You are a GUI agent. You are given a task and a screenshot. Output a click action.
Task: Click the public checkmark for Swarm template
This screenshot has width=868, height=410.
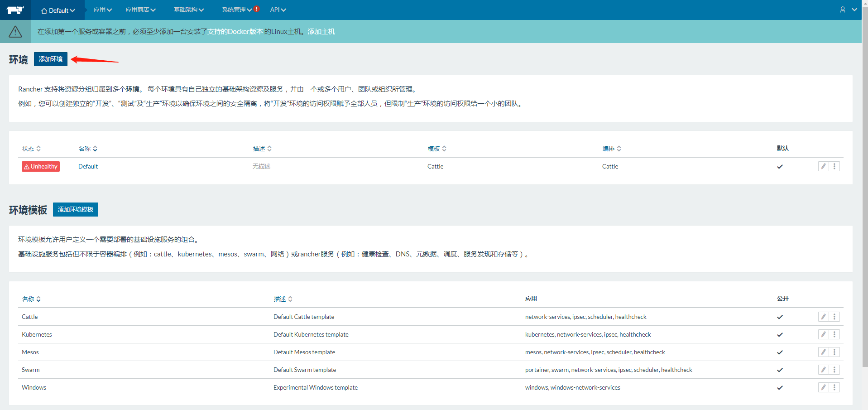point(780,370)
